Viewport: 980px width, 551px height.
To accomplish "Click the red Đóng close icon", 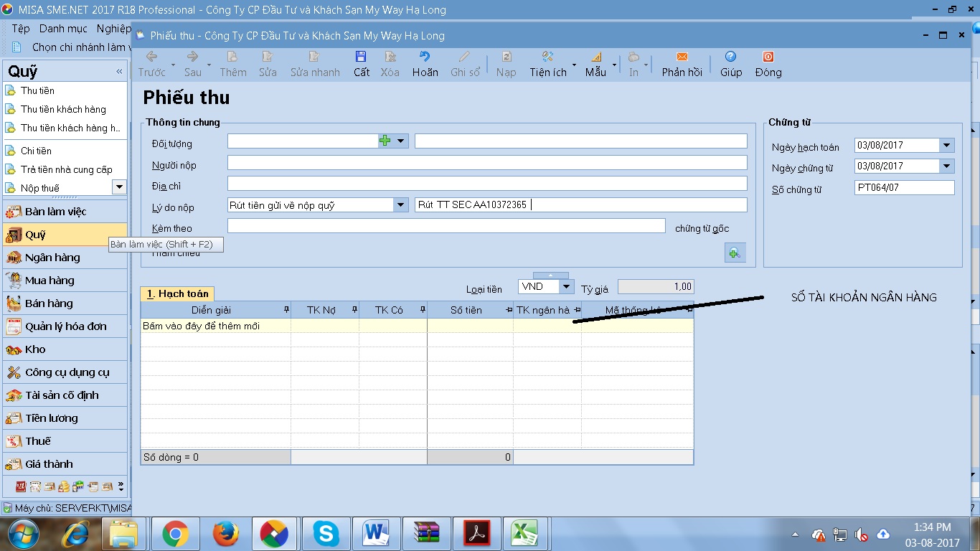I will tap(768, 57).
